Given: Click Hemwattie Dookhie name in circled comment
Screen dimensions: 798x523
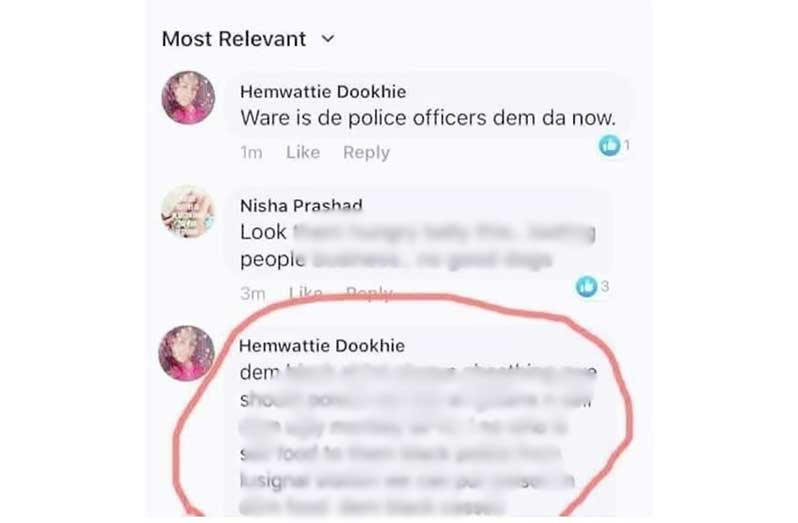Looking at the screenshot, I should point(322,346).
